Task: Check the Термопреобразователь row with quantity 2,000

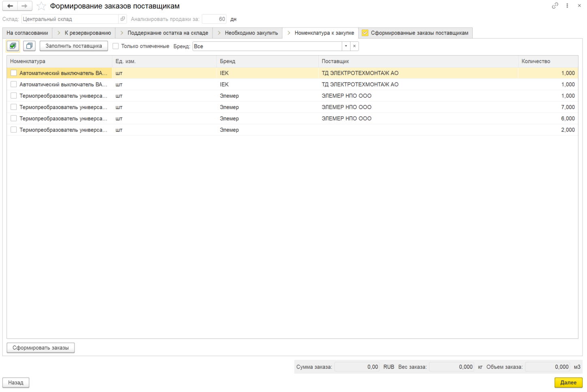Action: [x=14, y=130]
